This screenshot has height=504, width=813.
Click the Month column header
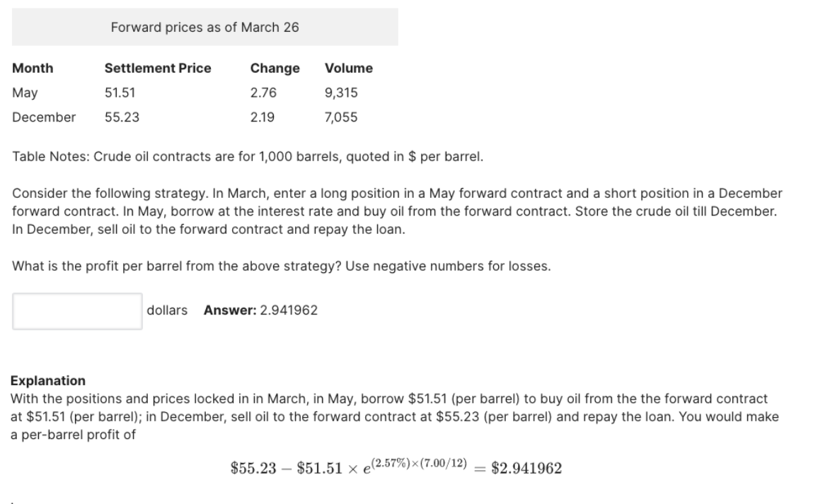pos(33,69)
